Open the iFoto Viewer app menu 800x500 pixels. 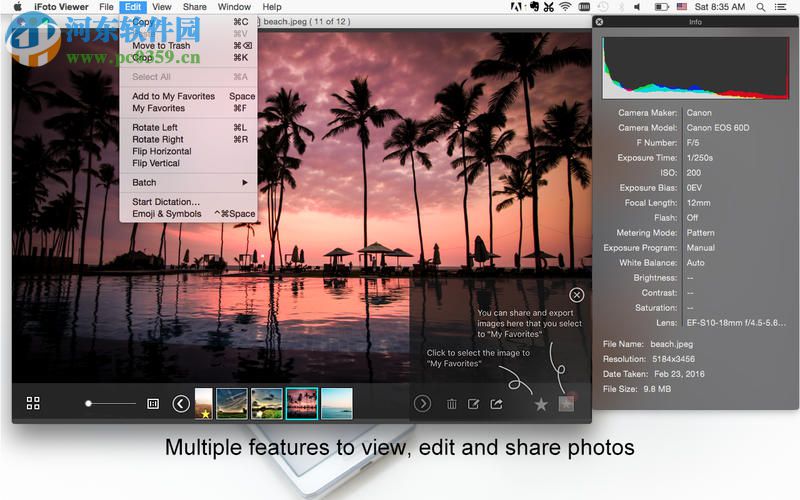click(61, 7)
